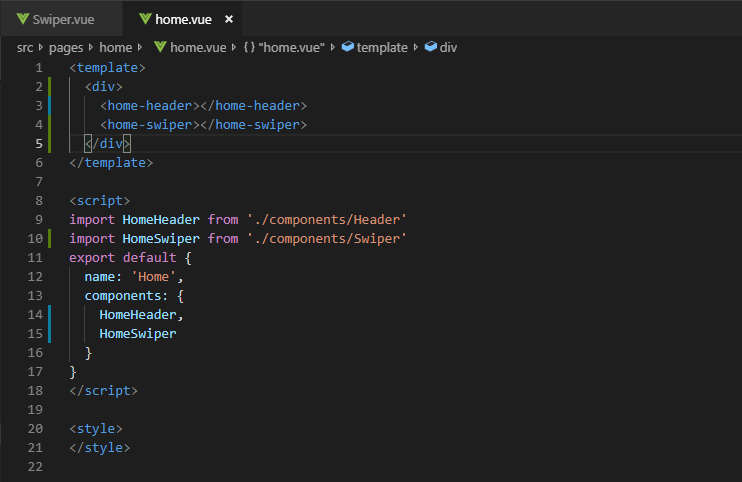The width and height of the screenshot is (742, 482).
Task: Click the Vue file icon in breadcrumbs
Action: (159, 47)
